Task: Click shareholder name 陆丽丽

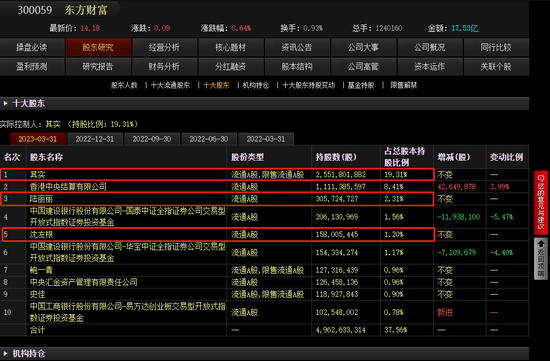Action: [x=41, y=199]
